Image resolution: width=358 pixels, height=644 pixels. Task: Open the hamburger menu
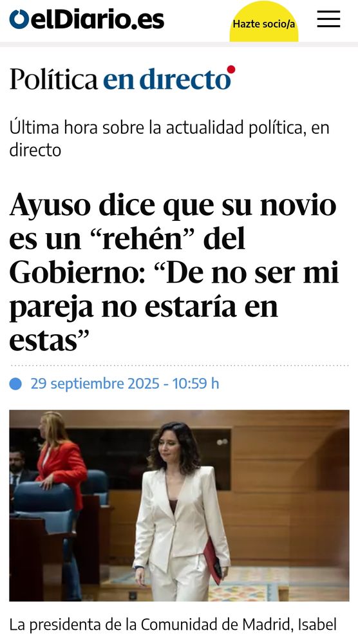[328, 19]
